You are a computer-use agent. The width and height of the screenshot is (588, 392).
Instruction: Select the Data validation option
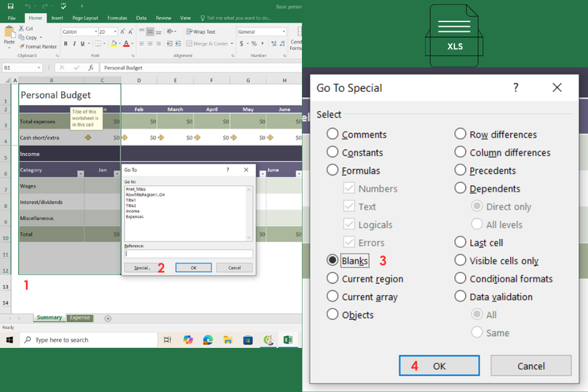click(460, 296)
